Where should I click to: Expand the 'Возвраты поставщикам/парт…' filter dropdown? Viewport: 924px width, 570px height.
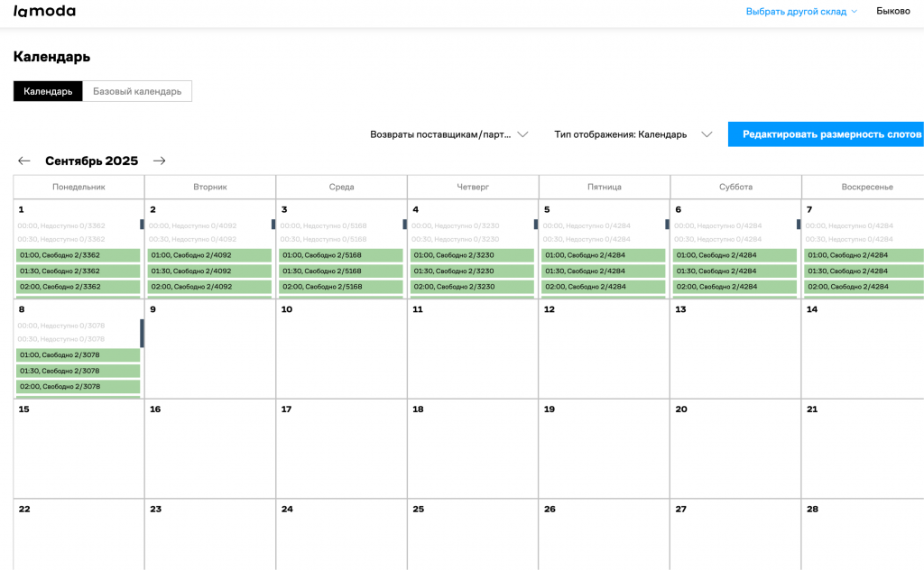pos(448,134)
